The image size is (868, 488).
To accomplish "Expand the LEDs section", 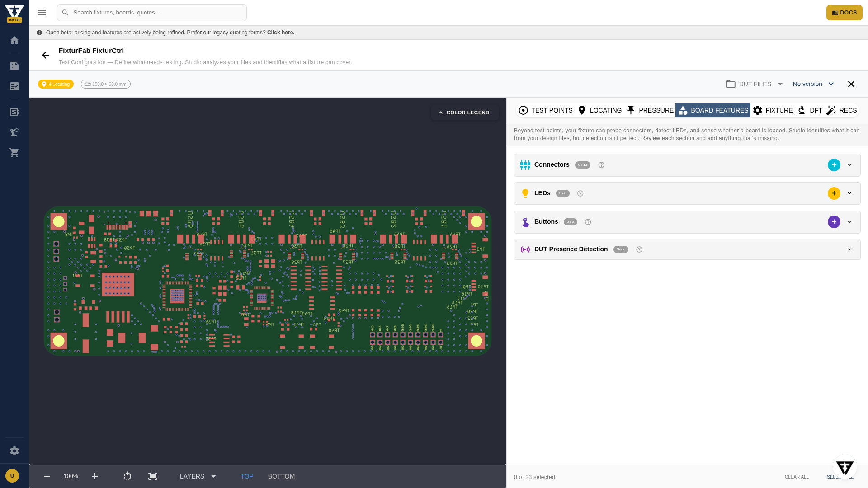I will pos(849,193).
